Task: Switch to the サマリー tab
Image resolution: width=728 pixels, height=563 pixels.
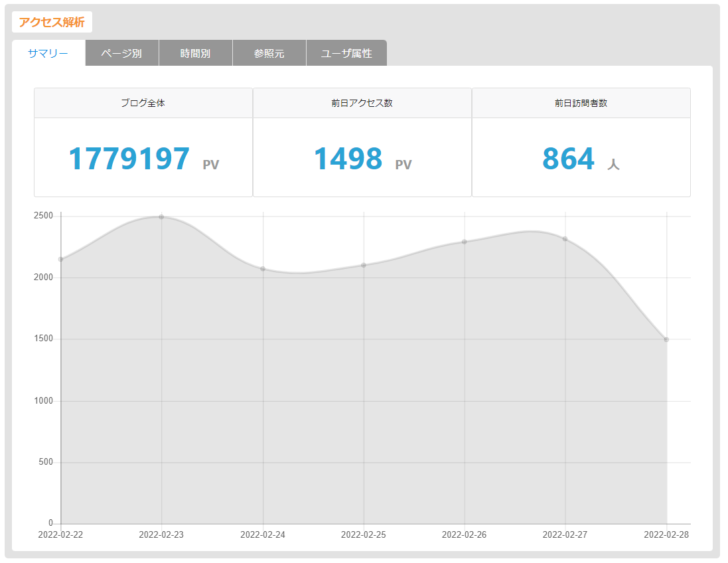Action: tap(48, 53)
